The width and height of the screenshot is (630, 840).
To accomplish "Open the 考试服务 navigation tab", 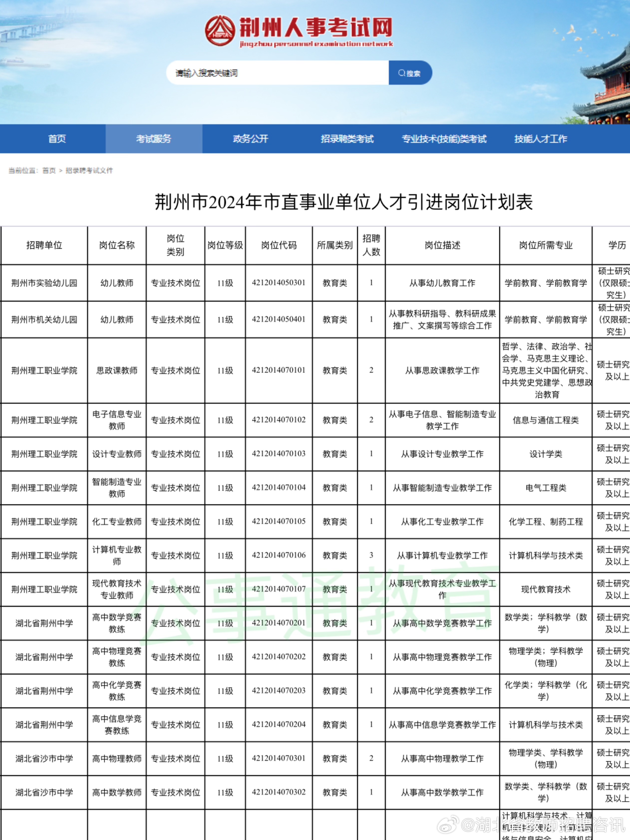I will point(154,139).
